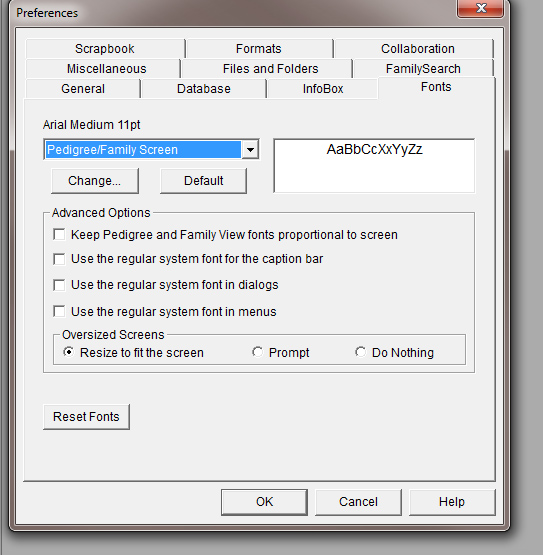Close the Preferences dialog
Screen dimensions: 543x555
coord(480,8)
